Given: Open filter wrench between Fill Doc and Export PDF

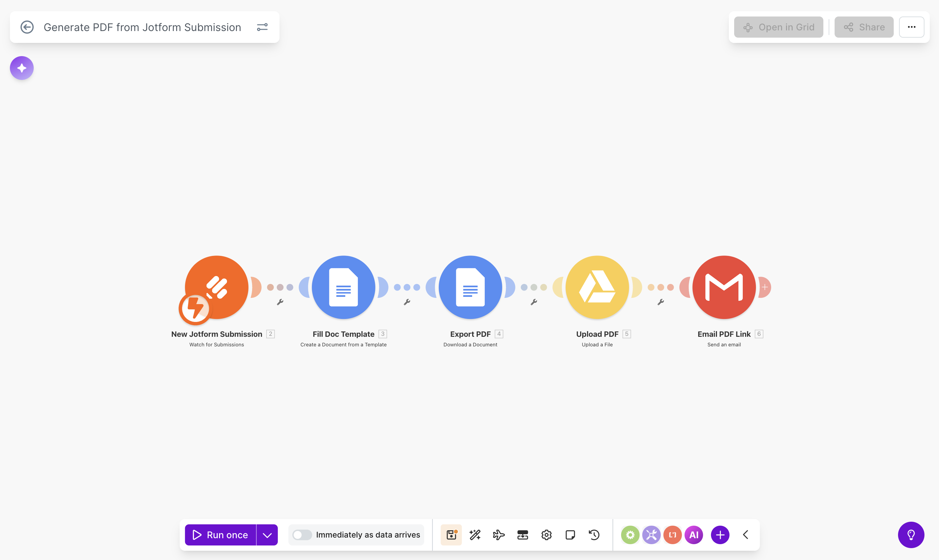Looking at the screenshot, I should (407, 302).
